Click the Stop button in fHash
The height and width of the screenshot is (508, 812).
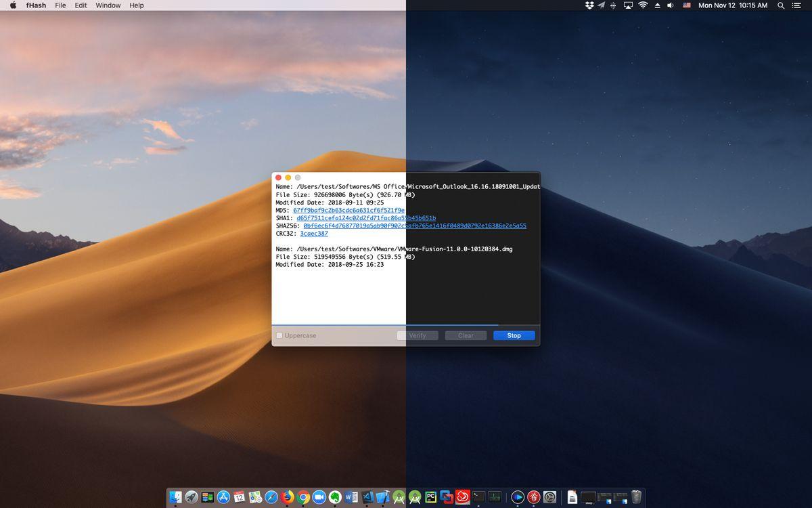click(514, 335)
